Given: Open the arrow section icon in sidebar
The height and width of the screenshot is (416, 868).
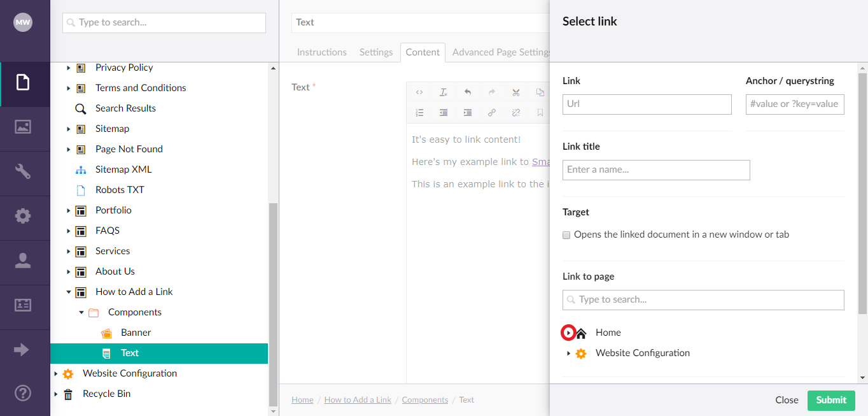Looking at the screenshot, I should pyautogui.click(x=22, y=350).
